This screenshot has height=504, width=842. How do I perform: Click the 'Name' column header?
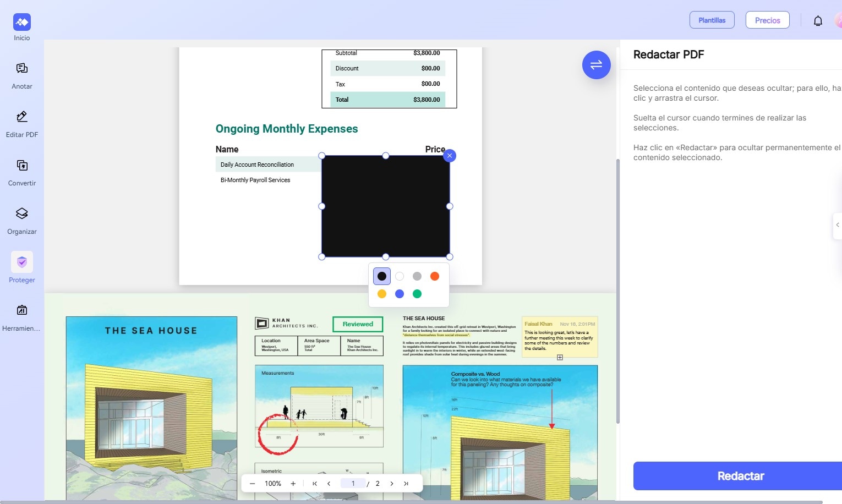(227, 149)
